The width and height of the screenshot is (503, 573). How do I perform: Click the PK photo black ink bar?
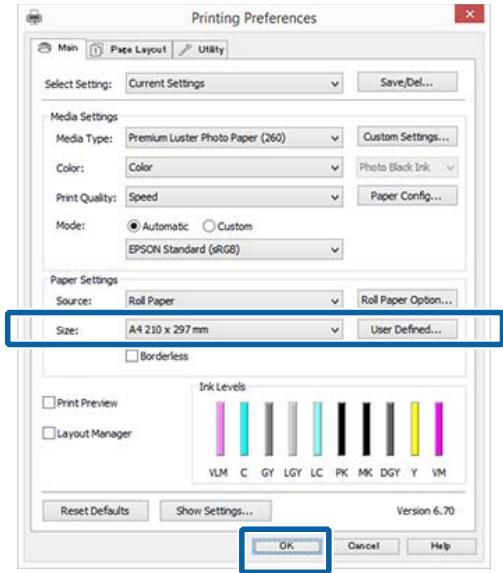click(x=341, y=429)
